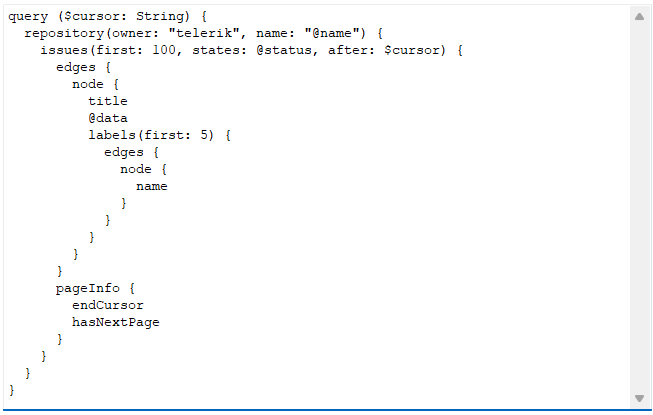Click the @data placeholder line

[108, 118]
